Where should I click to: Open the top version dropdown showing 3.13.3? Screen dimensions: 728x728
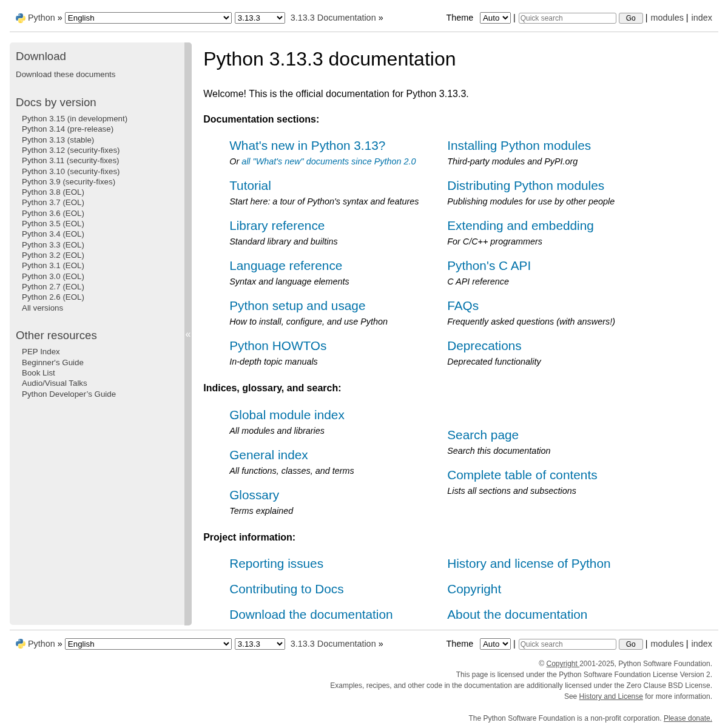pos(260,18)
